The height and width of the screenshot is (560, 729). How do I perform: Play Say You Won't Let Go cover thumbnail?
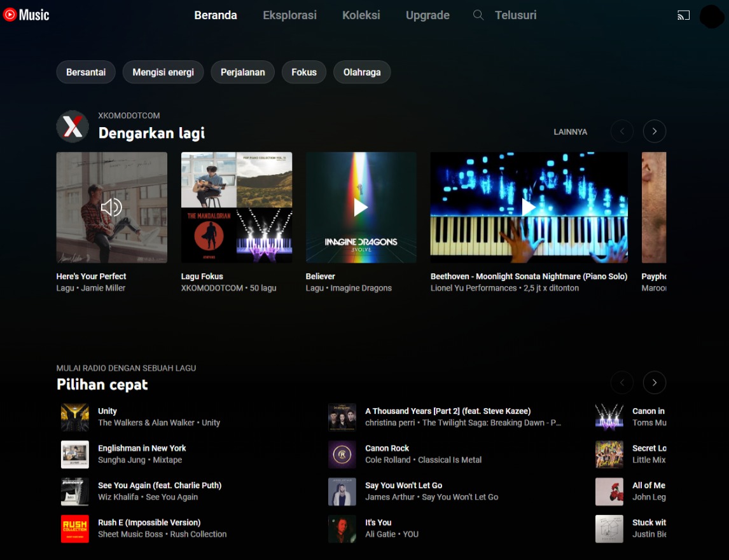coord(342,492)
